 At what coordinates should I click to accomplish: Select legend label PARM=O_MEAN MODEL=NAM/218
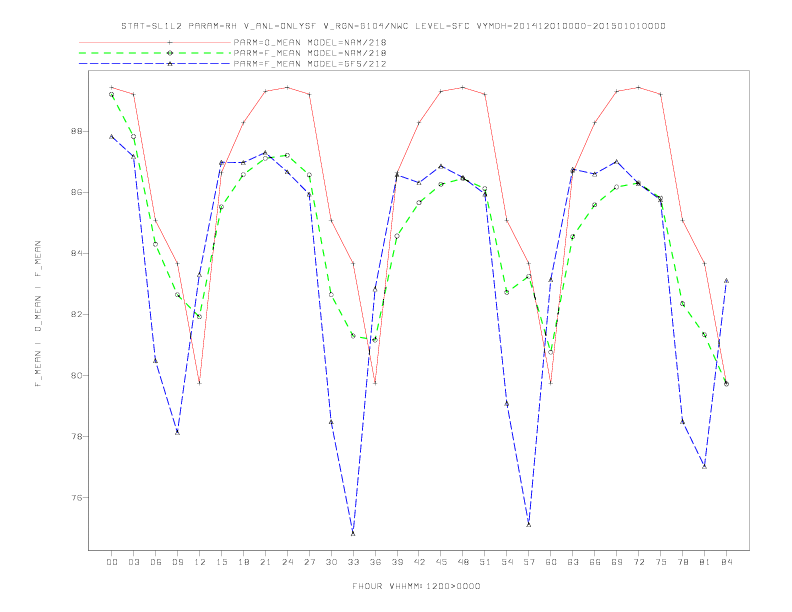(310, 42)
